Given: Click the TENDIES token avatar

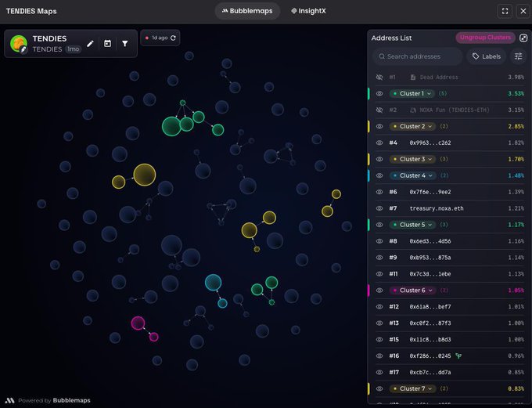Looking at the screenshot, I should [x=19, y=44].
